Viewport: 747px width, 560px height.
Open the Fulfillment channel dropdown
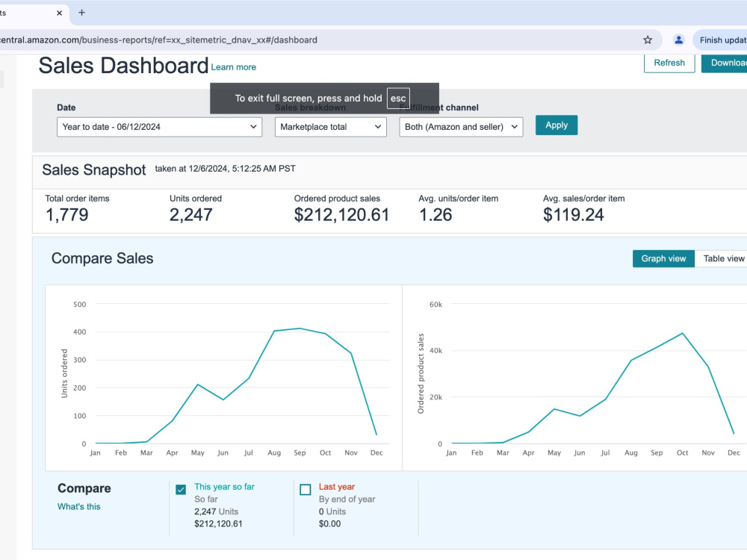[x=461, y=127]
